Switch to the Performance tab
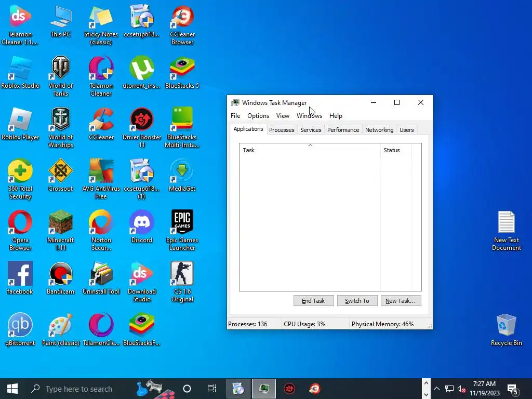 (x=343, y=130)
